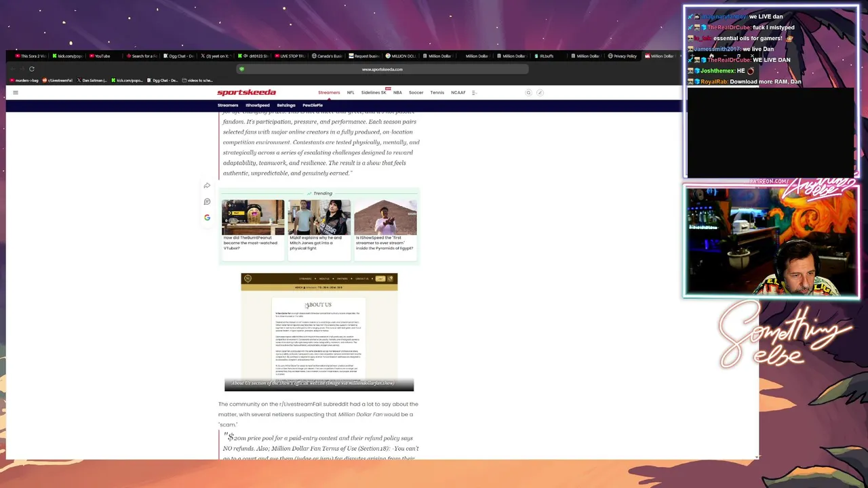Image resolution: width=868 pixels, height=488 pixels.
Task: Open the Dan Saltman bookmark
Action: click(x=92, y=81)
